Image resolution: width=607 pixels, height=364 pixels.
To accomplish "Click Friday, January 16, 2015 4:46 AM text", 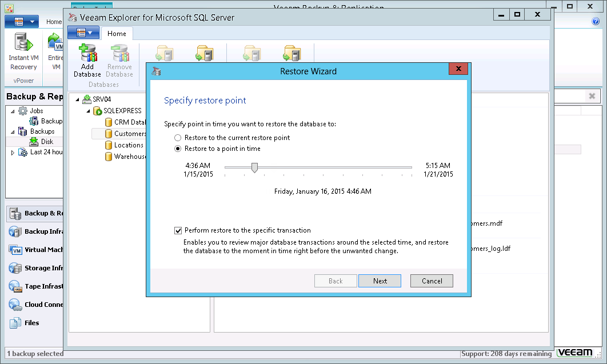I will [323, 191].
